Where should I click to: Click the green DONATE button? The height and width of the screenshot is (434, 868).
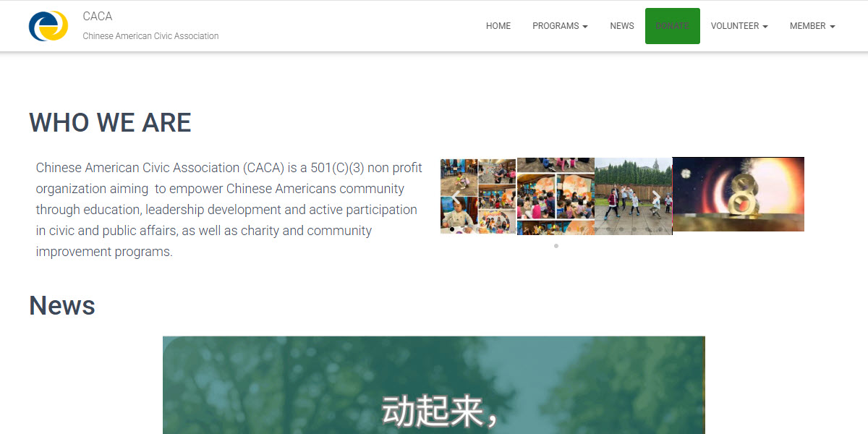coord(672,26)
